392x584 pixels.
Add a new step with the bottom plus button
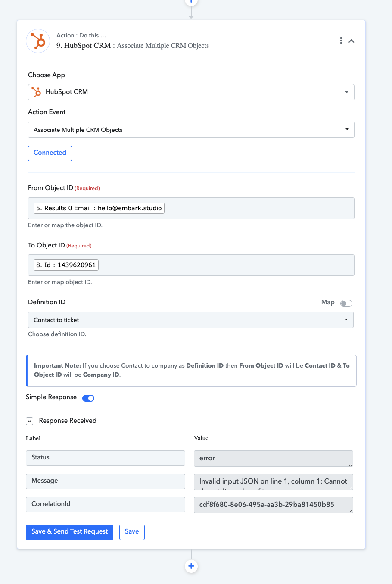pos(191,566)
